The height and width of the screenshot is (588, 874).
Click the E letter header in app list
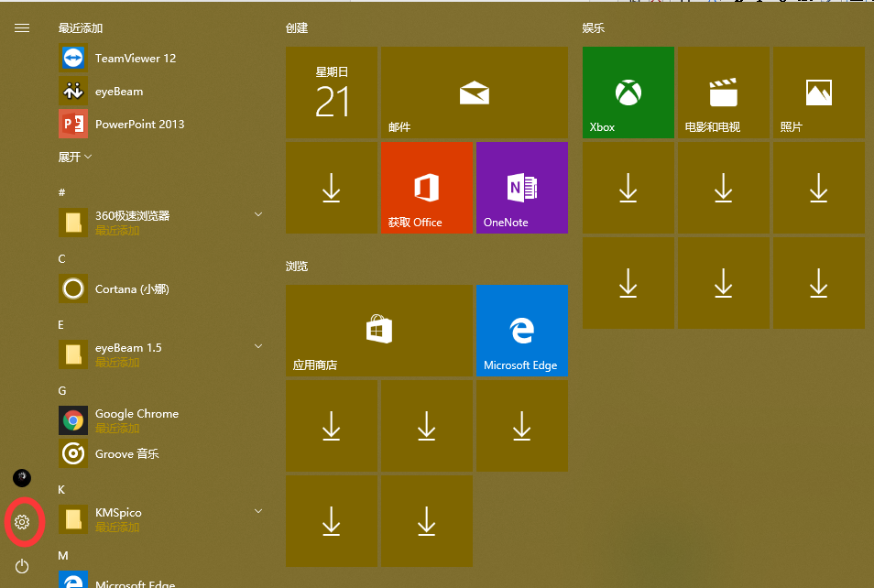tap(61, 324)
